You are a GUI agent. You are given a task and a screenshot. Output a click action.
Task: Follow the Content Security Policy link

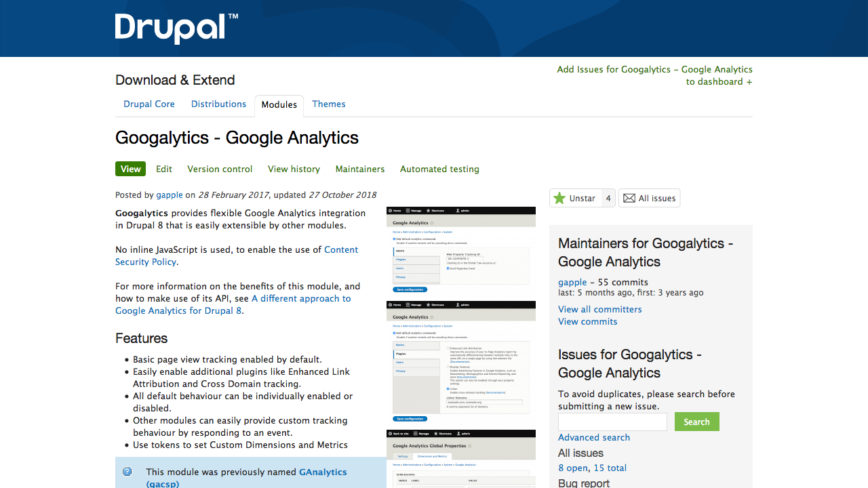pos(237,256)
